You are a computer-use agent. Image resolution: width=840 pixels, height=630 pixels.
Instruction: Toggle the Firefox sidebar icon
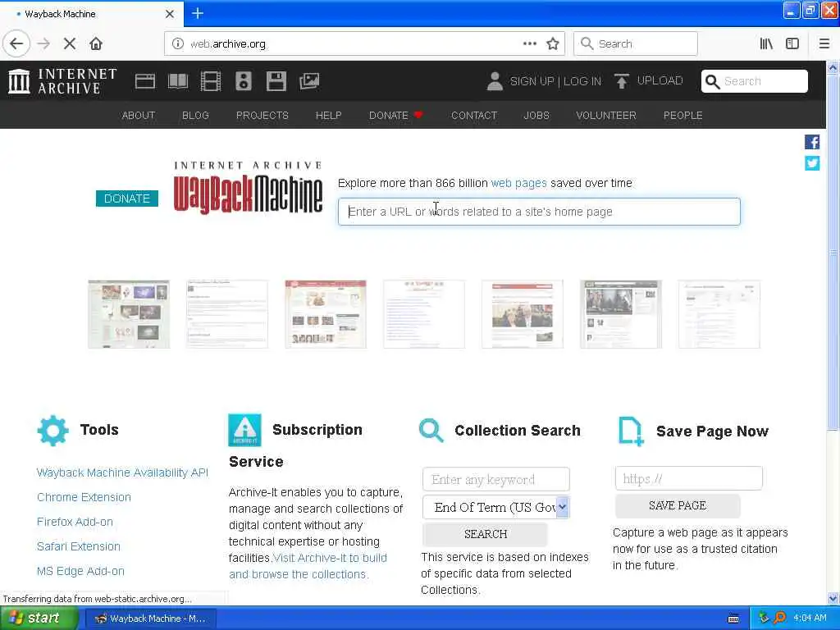point(792,43)
